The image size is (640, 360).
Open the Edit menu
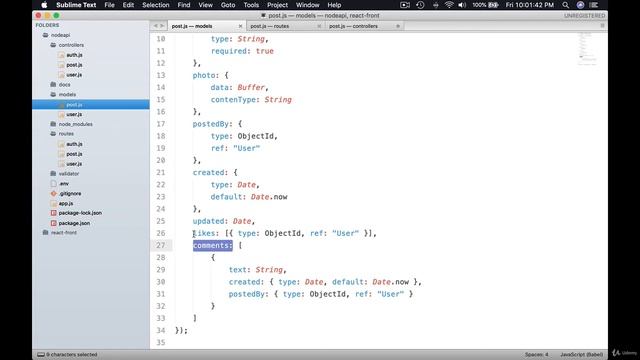(128, 5)
